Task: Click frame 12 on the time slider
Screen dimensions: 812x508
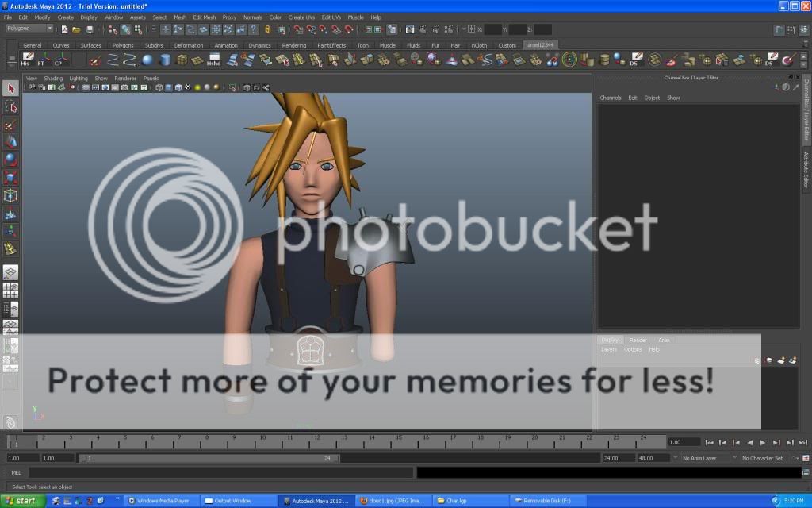Action: (x=316, y=442)
